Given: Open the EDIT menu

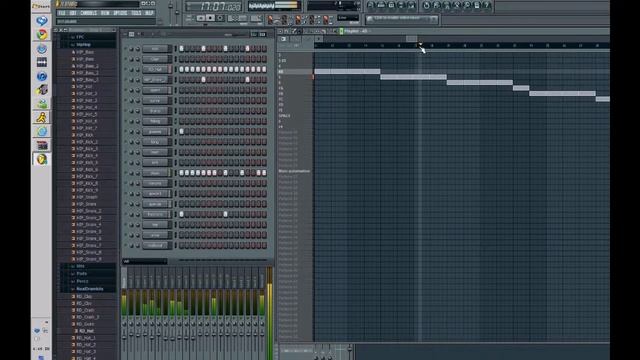Looking at the screenshot, I should point(73,13).
